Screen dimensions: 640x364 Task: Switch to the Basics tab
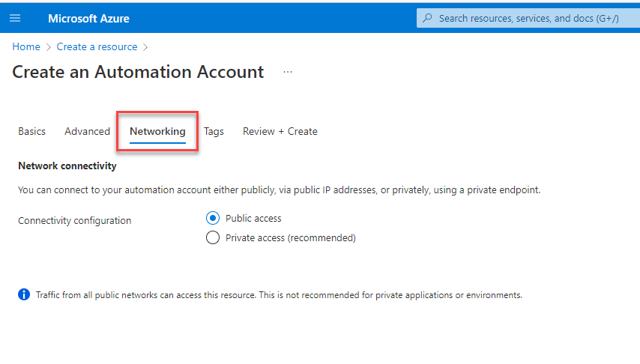pos(31,131)
